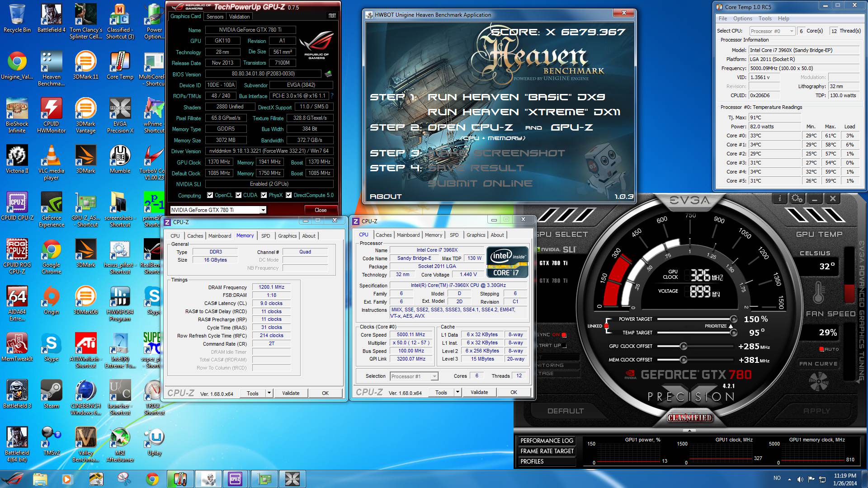Launch Mumble desktop shortcut

pos(120,160)
